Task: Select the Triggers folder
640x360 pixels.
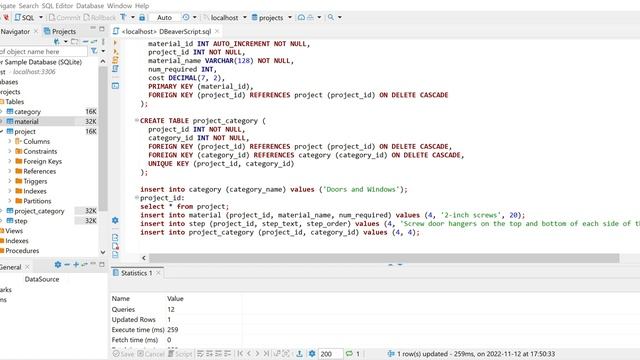Action: [31, 181]
